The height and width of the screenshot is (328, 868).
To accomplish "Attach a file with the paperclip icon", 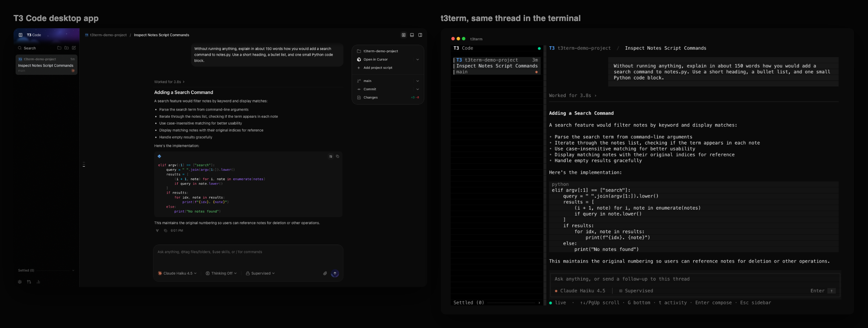I will pos(325,273).
